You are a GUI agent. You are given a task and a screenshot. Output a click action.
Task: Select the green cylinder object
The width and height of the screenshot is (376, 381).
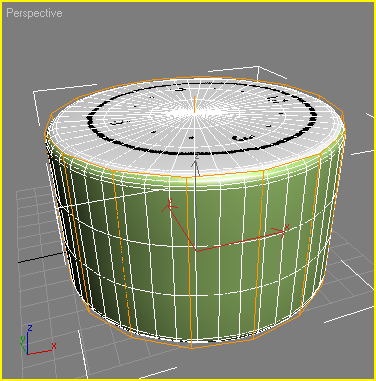click(195, 213)
